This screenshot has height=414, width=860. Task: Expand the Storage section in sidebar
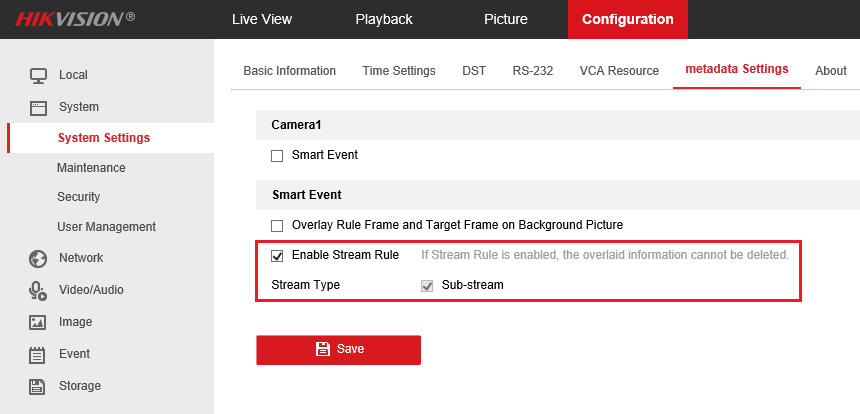pos(80,385)
